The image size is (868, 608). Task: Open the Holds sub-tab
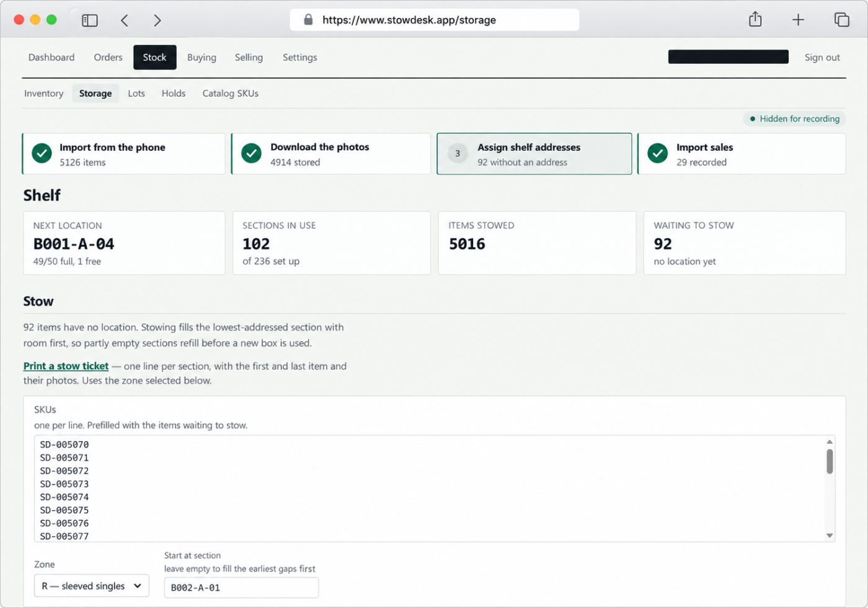(x=174, y=93)
